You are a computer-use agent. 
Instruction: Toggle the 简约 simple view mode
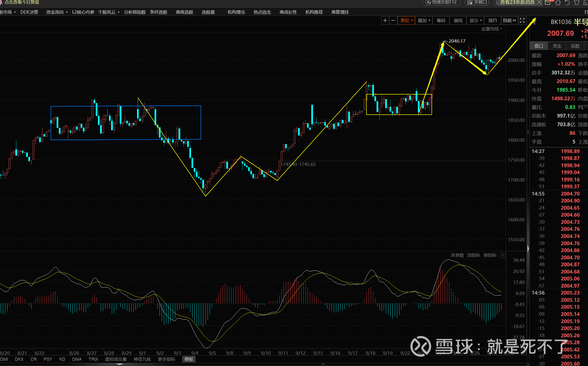[x=492, y=21]
